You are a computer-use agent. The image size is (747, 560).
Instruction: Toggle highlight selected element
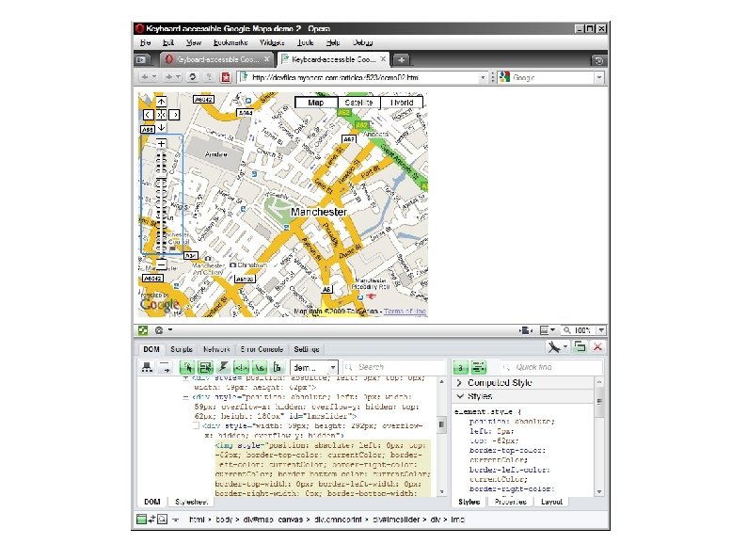coord(205,367)
